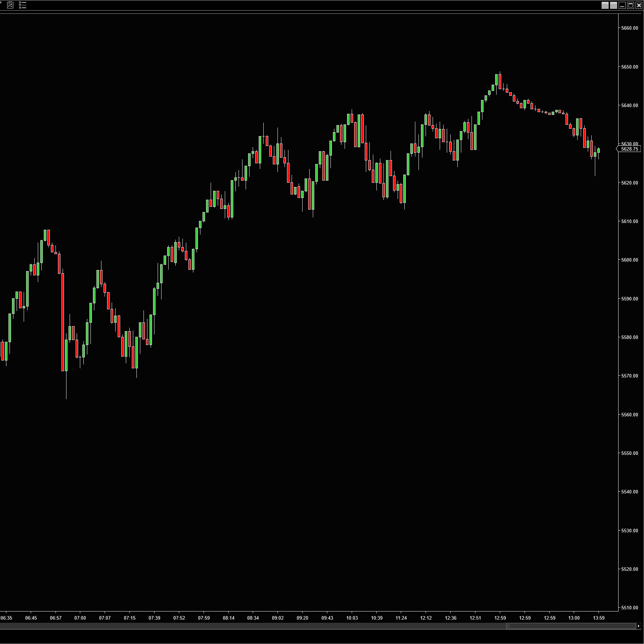Select the last green candle on the chart
The image size is (644, 644).
pos(598,151)
